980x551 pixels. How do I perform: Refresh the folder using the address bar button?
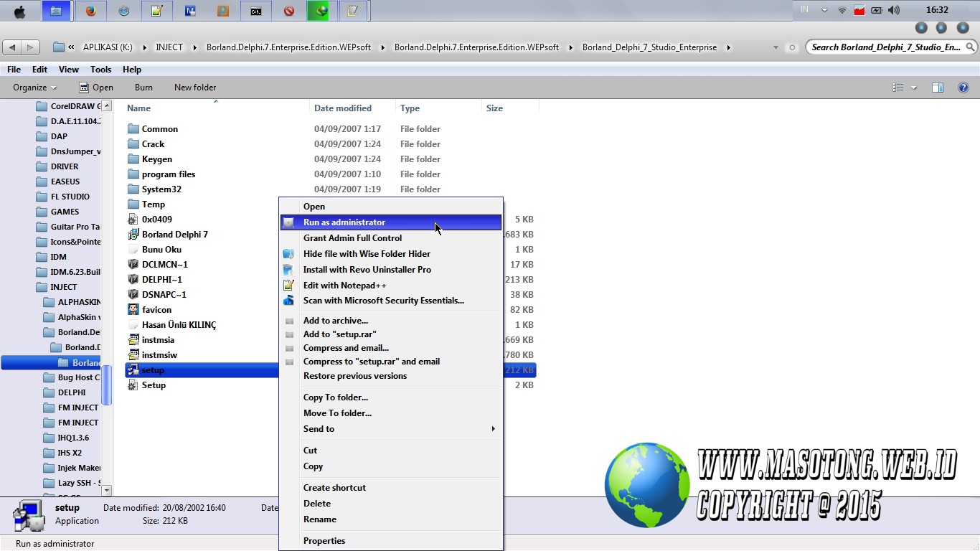pos(792,47)
